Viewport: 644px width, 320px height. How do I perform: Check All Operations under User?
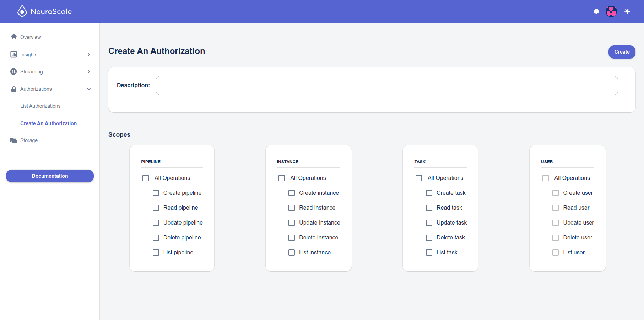(x=546, y=178)
